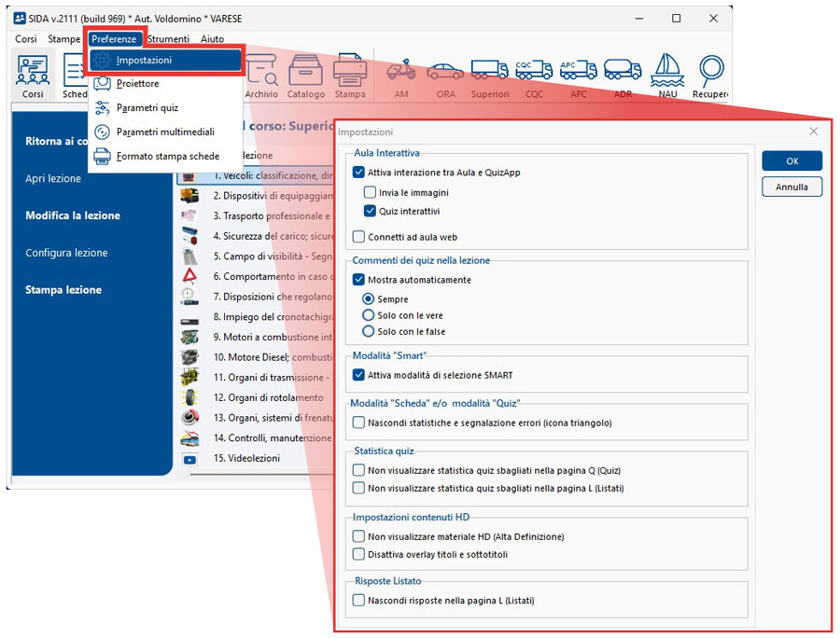Open the Catalogo toolbar icon
The width and height of the screenshot is (840, 638).
click(x=305, y=75)
